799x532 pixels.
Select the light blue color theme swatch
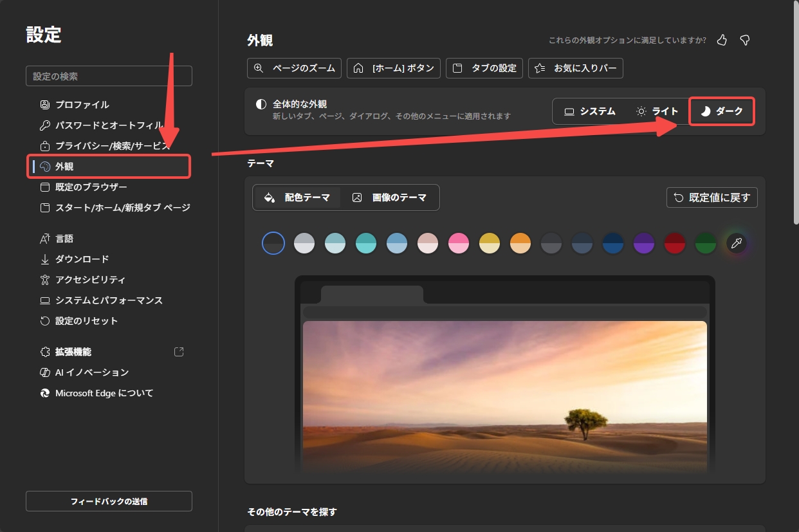coord(397,243)
